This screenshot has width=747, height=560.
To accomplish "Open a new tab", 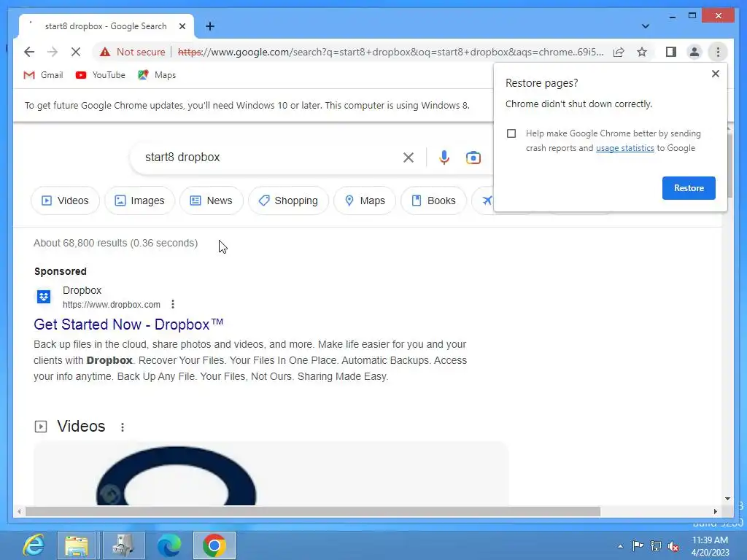I will click(210, 26).
